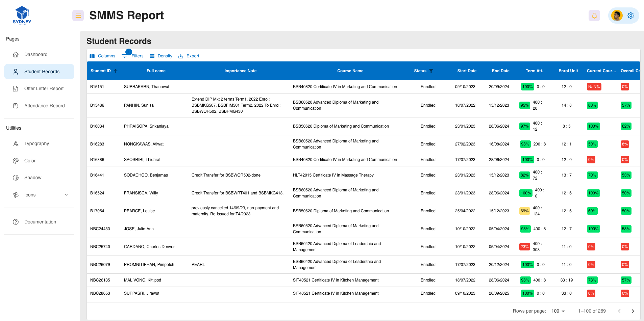Switch to the Typography page

coord(36,143)
